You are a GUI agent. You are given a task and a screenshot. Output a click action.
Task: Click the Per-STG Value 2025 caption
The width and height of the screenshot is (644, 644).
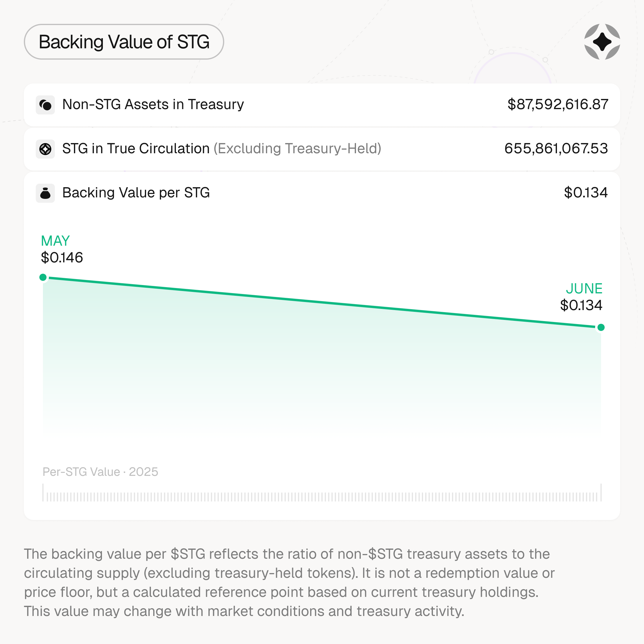[x=100, y=472]
